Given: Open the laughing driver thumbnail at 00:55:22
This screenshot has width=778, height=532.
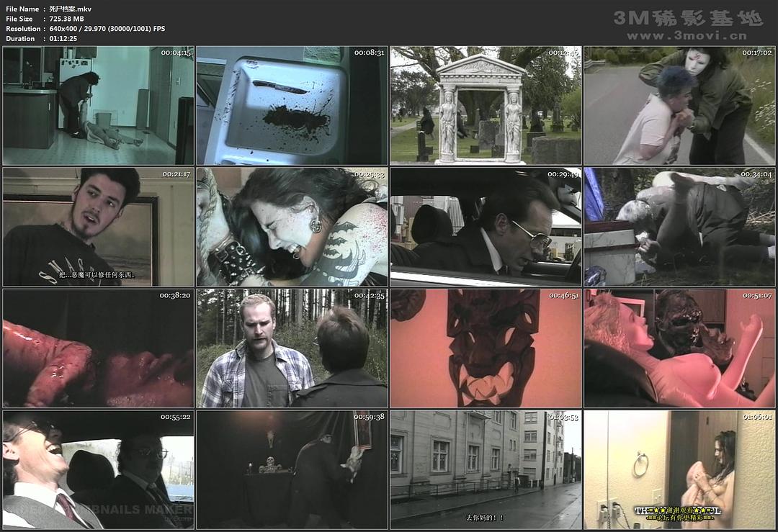Looking at the screenshot, I should [98, 469].
